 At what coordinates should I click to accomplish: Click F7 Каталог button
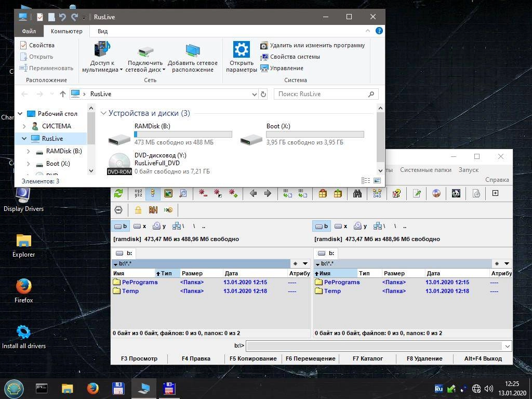[367, 358]
